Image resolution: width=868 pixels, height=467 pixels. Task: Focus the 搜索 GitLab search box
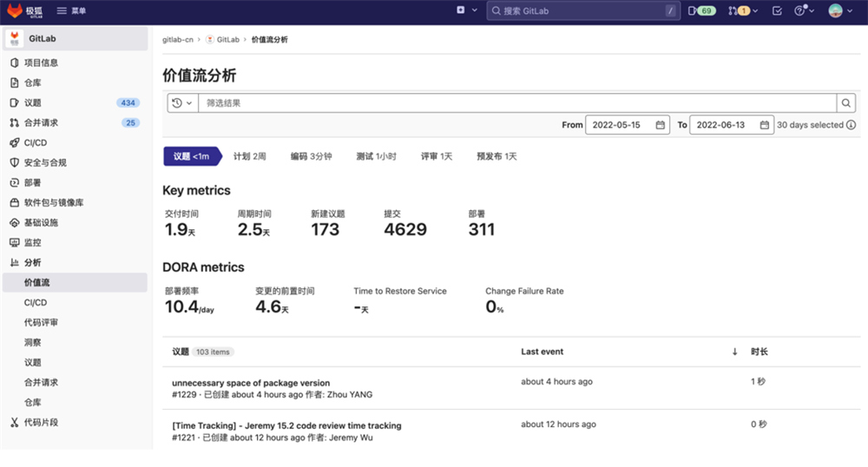click(x=583, y=10)
